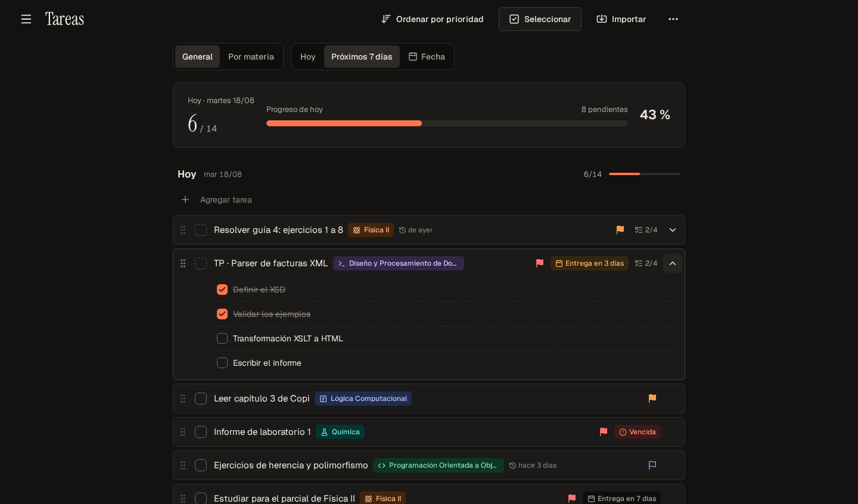The width and height of the screenshot is (858, 504).
Task: Click the plus icon to add task
Action: (185, 200)
